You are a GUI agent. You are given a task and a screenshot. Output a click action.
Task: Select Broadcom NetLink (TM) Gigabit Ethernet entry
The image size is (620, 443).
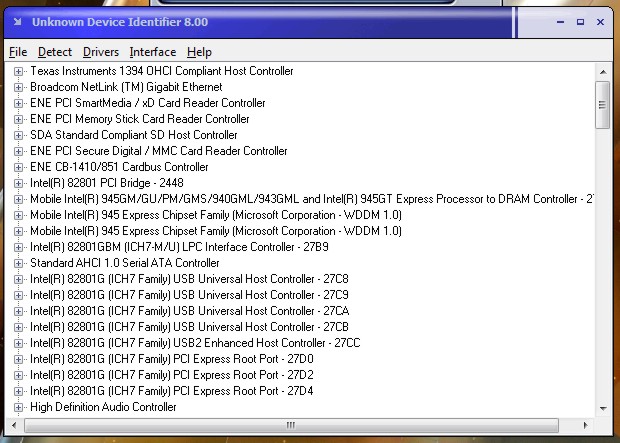tap(126, 87)
